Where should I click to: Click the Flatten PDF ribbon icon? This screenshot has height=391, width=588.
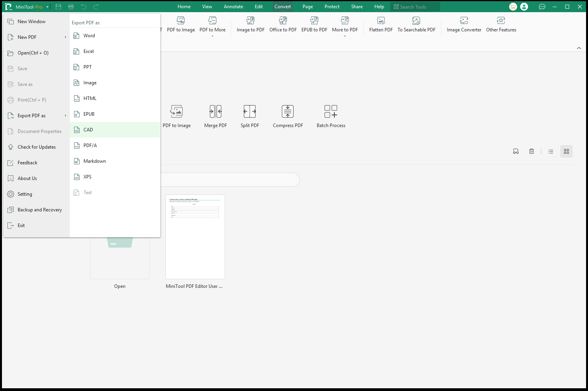(x=381, y=20)
